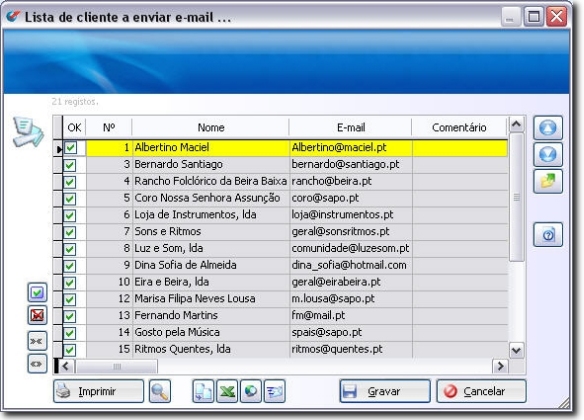Open the help question mark icon

pyautogui.click(x=548, y=235)
